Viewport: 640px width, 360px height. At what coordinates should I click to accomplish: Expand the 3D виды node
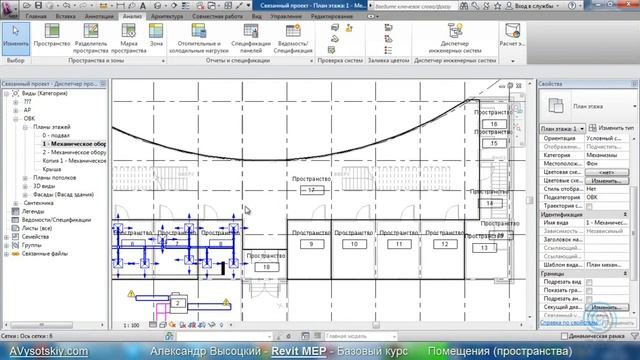pyautogui.click(x=25, y=186)
